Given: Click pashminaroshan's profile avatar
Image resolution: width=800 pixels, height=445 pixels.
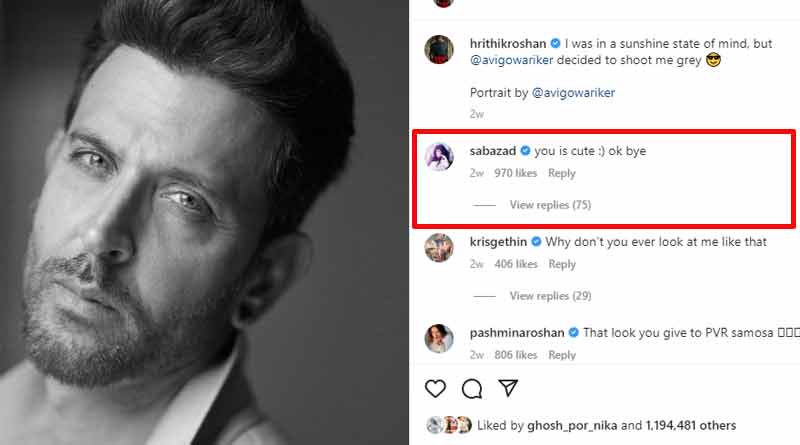Looking at the screenshot, I should pyautogui.click(x=441, y=338).
